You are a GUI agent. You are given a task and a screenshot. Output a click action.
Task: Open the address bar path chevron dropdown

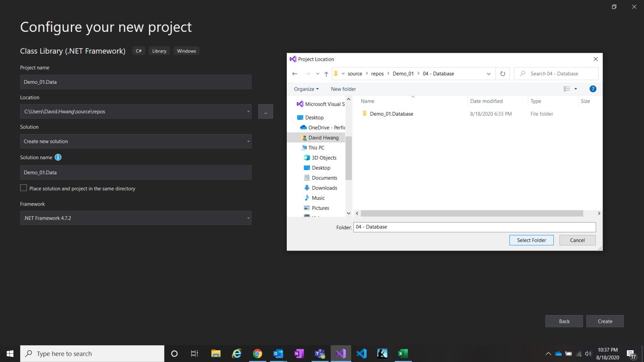pyautogui.click(x=488, y=73)
